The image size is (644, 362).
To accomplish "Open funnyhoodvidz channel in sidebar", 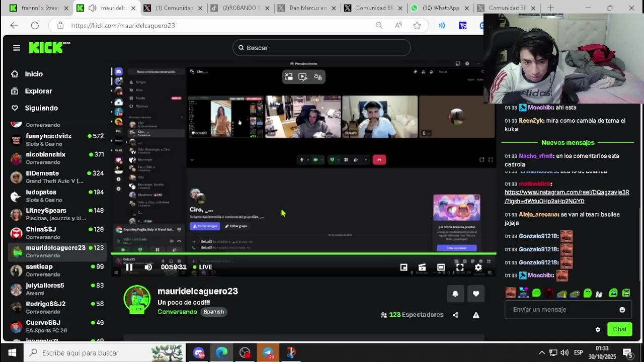I will click(57, 140).
